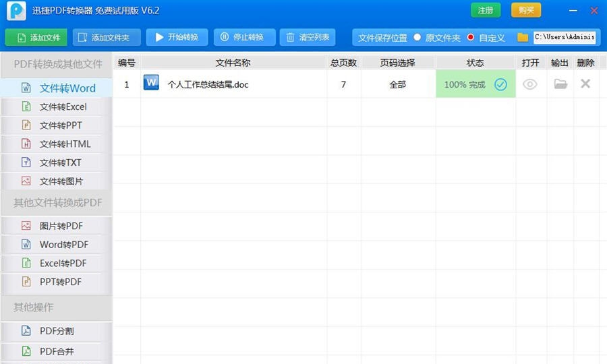Click the 文件名称 column header
Viewport: 607px width, 364px height.
(x=233, y=63)
